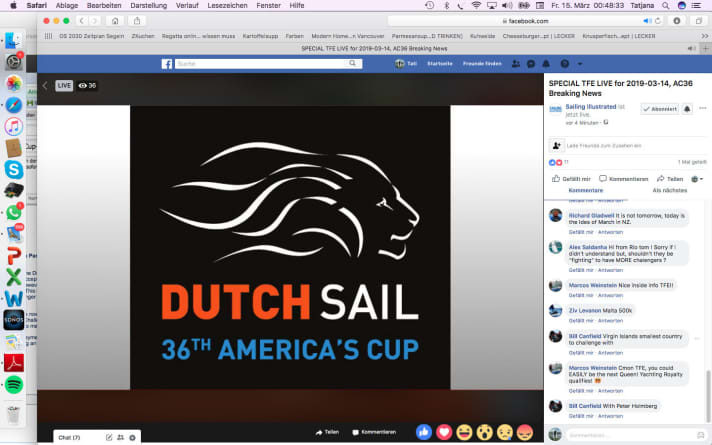The width and height of the screenshot is (712, 445).
Task: Show Safari tab overview button
Action: [699, 21]
